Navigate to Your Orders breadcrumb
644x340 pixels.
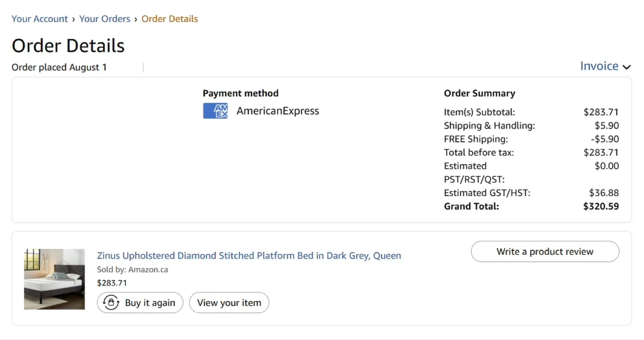click(105, 19)
